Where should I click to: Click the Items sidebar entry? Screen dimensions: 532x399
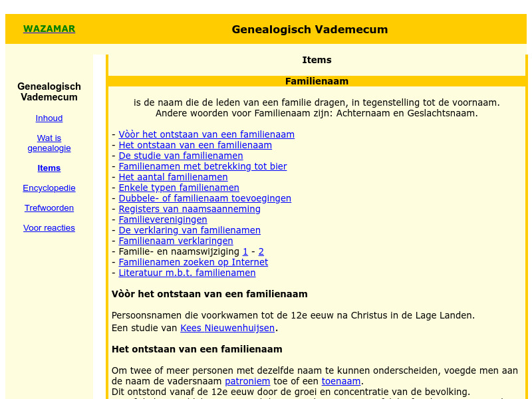click(x=49, y=168)
